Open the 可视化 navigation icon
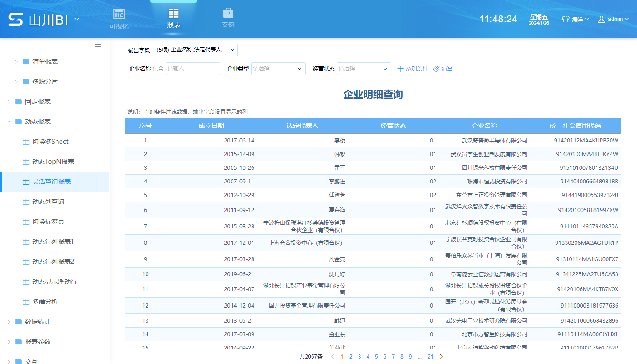Image resolution: width=637 pixels, height=364 pixels. click(119, 14)
